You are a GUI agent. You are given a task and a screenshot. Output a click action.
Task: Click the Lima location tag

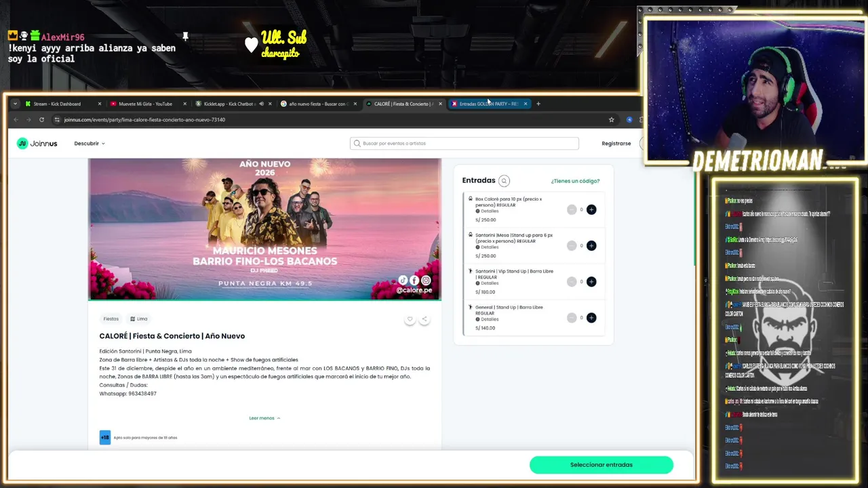(x=139, y=319)
